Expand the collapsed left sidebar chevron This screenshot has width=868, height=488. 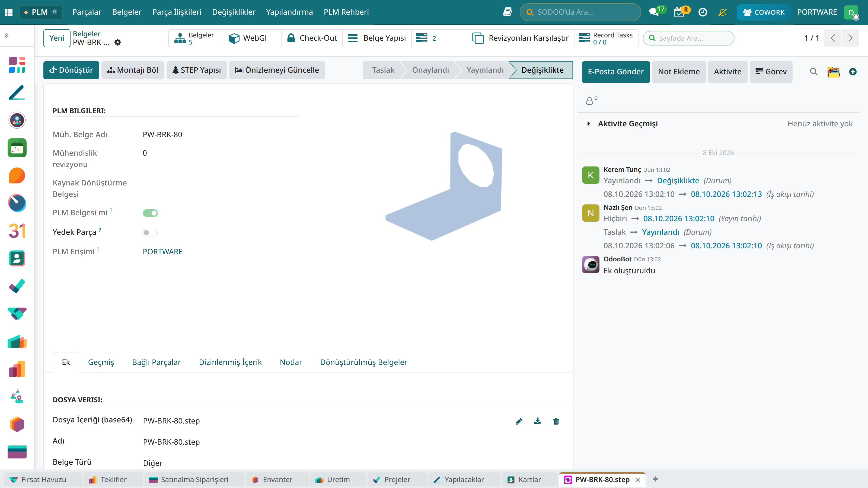click(7, 35)
